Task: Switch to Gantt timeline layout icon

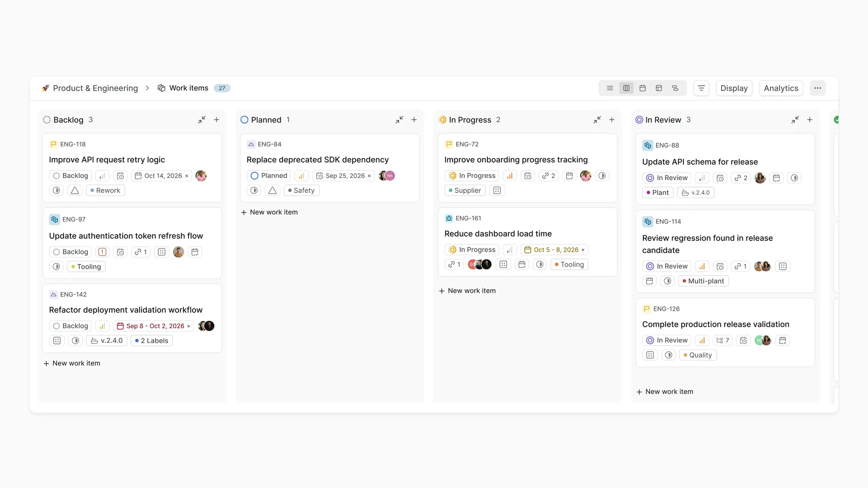Action: (675, 88)
